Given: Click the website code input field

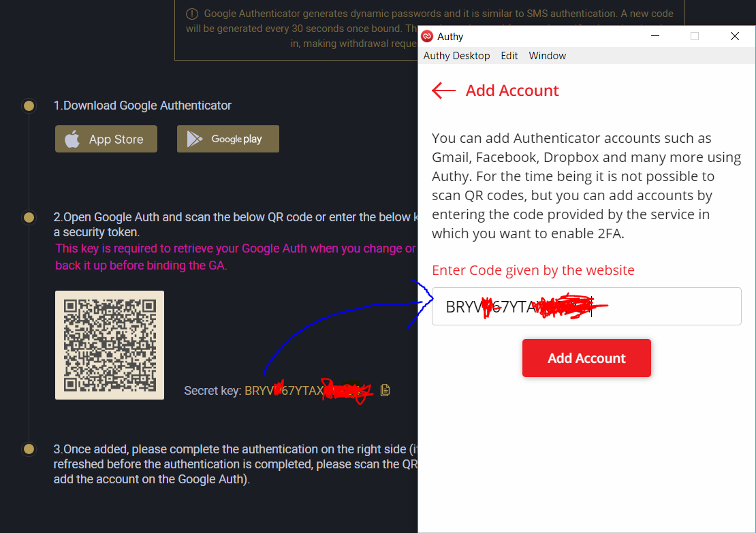Looking at the screenshot, I should [x=586, y=306].
